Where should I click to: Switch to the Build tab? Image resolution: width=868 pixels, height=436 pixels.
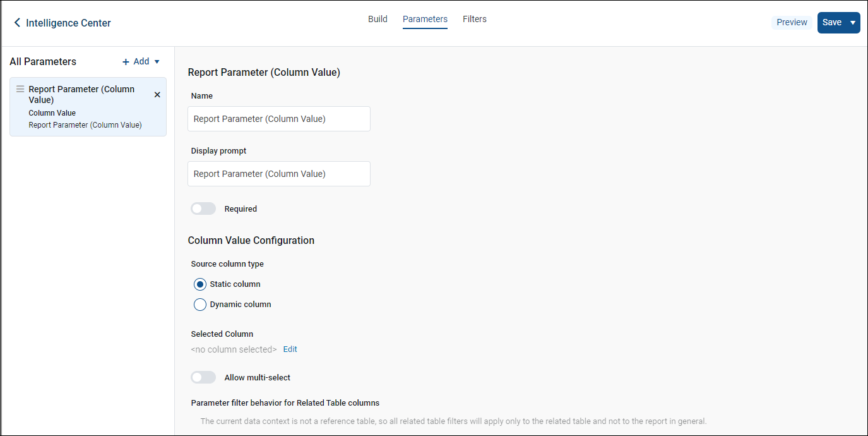click(378, 19)
